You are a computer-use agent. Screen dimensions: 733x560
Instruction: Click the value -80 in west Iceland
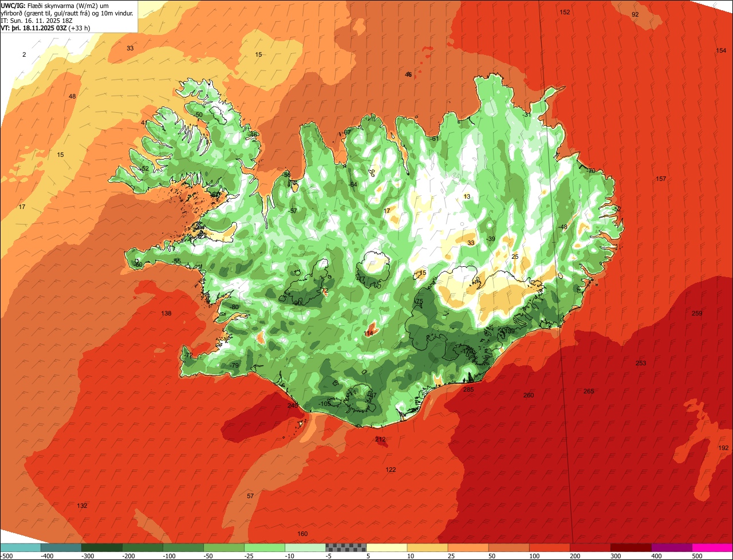(234, 307)
